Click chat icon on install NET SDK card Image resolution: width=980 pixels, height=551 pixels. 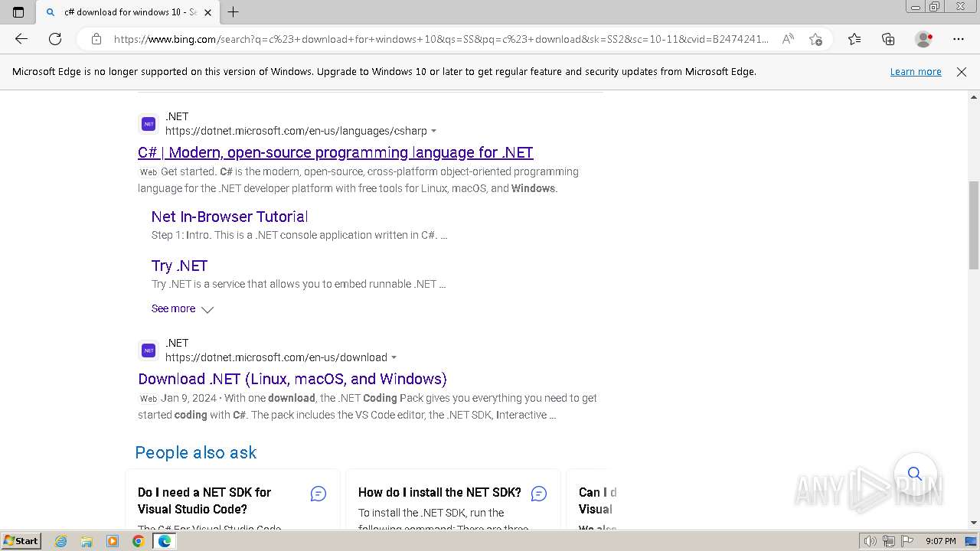539,494
